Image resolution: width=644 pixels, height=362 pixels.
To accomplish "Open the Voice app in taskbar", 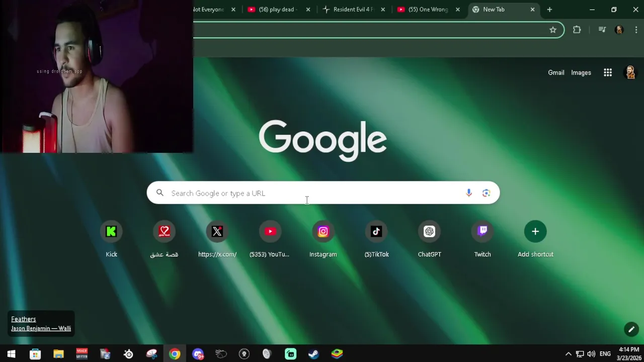I will click(x=82, y=354).
